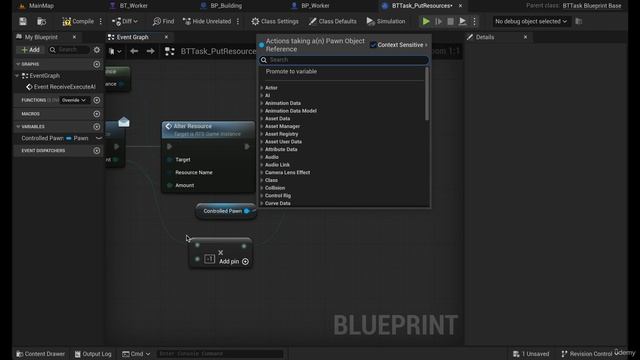Click icon next to debug object dropdown

(578, 21)
